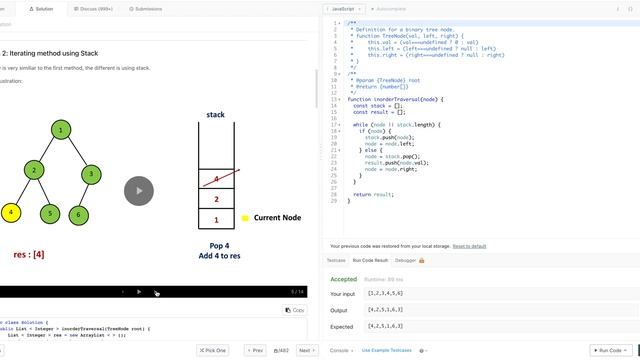Click the 'Iterating method using Stack' heading
The image size is (640, 360).
53,53
